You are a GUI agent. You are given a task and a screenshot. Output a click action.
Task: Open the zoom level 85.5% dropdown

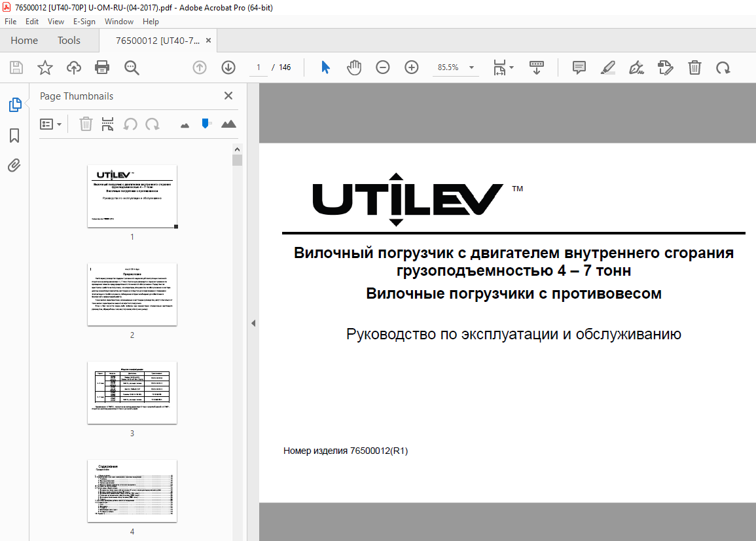tap(471, 67)
